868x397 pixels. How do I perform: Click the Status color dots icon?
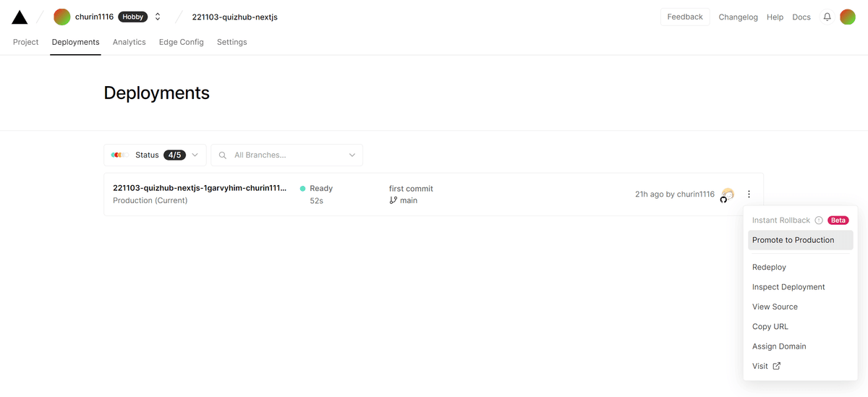[119, 155]
